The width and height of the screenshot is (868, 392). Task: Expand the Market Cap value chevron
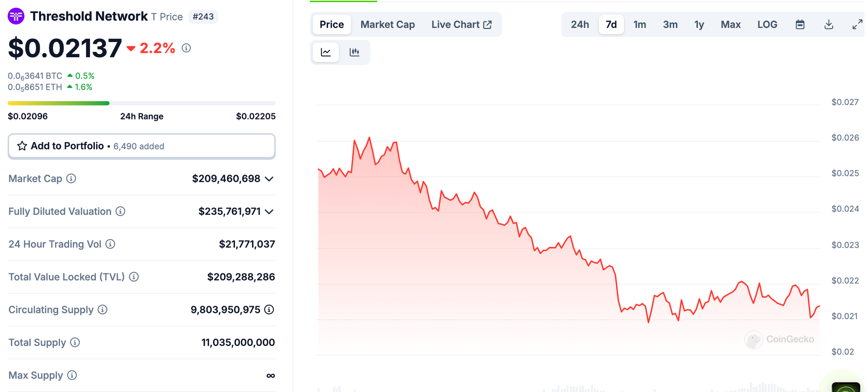click(x=269, y=179)
